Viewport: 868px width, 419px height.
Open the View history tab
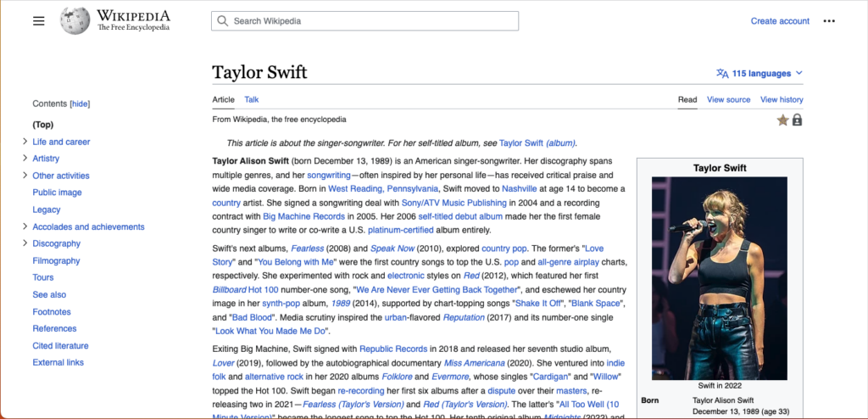coord(782,100)
